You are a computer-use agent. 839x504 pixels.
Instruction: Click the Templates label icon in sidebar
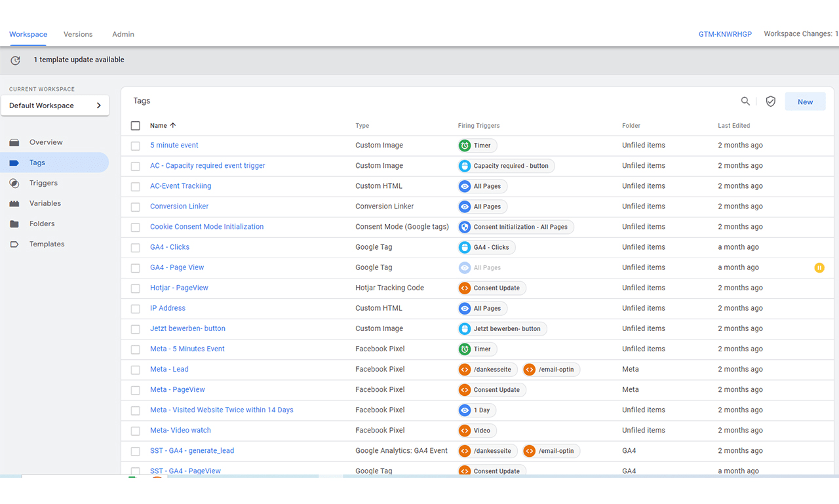[x=14, y=244]
